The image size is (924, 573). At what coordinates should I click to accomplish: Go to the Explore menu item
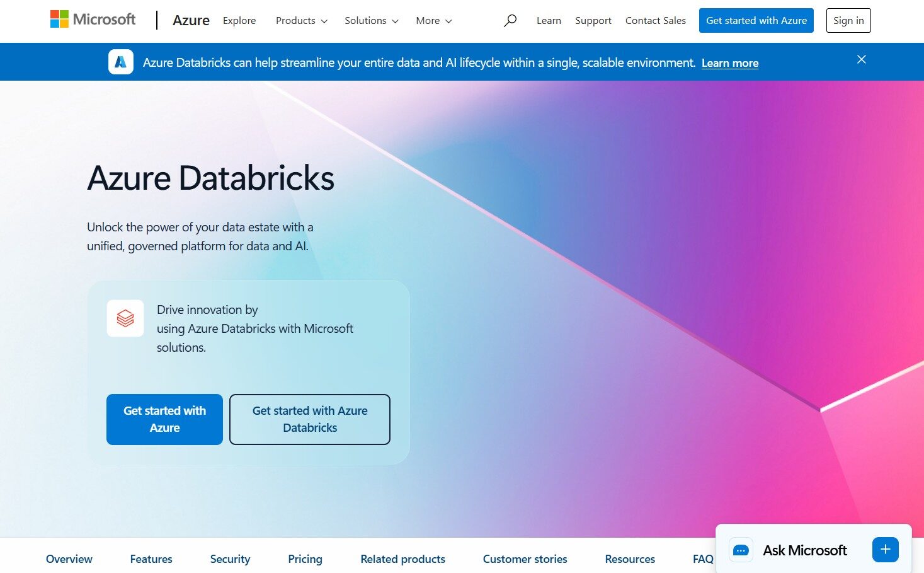239,21
